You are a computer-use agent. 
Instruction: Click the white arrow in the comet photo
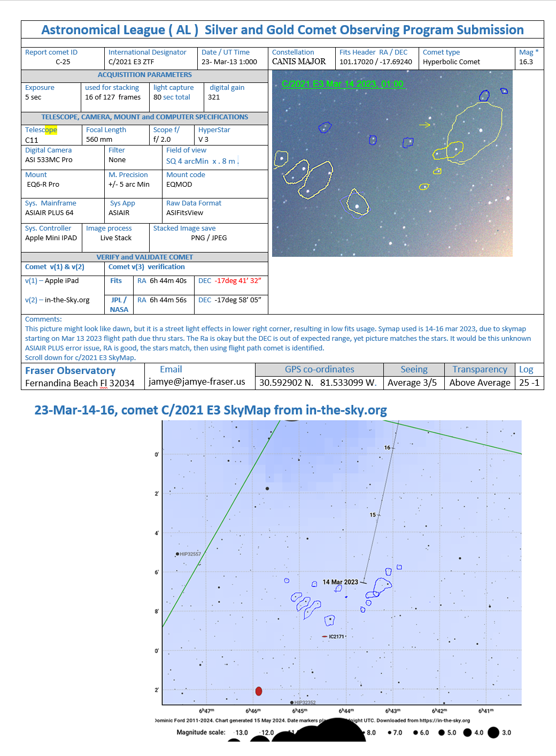424,125
